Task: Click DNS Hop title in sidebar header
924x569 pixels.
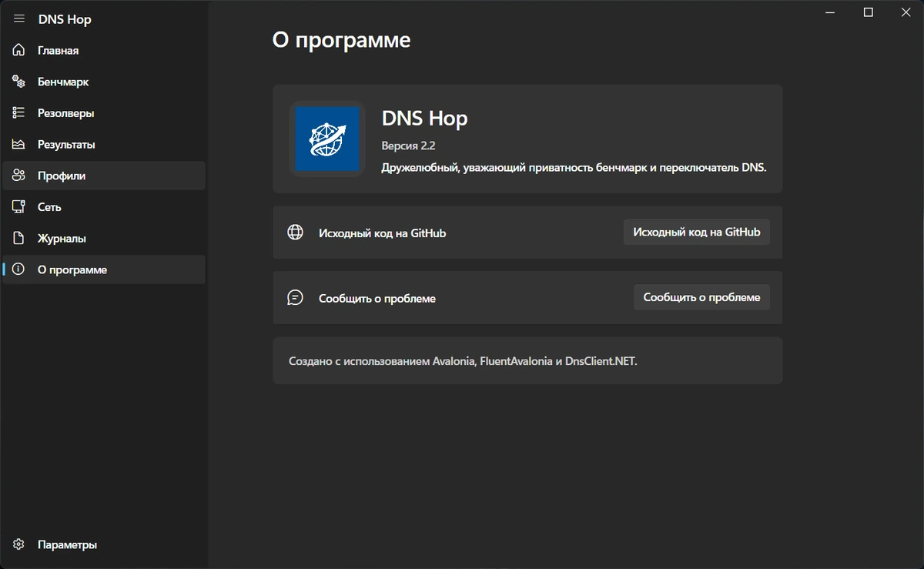Action: (x=65, y=19)
